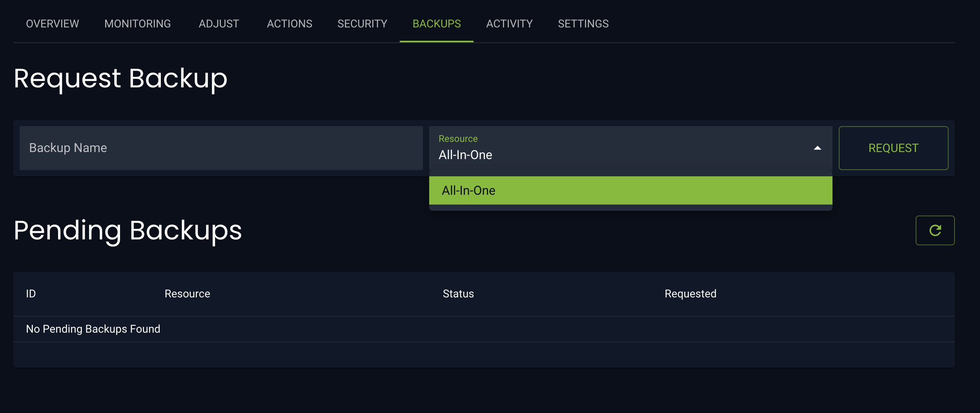The height and width of the screenshot is (413, 980).
Task: Switch to the ACTIONS tab
Action: [290, 24]
